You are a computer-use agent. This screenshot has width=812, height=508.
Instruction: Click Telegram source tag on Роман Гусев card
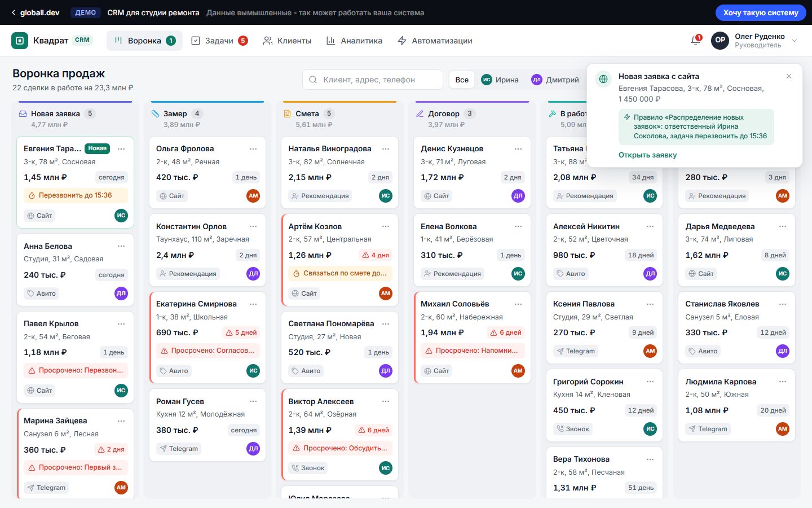[179, 449]
